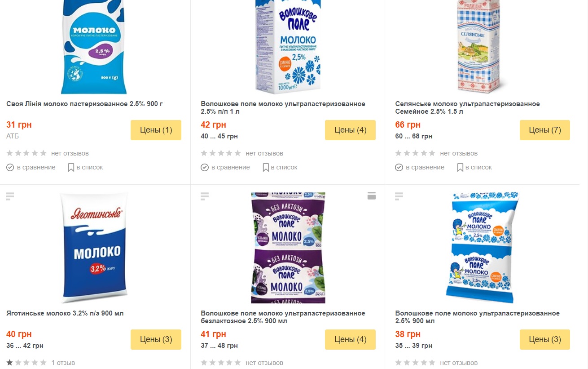Open Яготинське молоко 3.2% product link
This screenshot has height=369, width=588.
pos(65,313)
